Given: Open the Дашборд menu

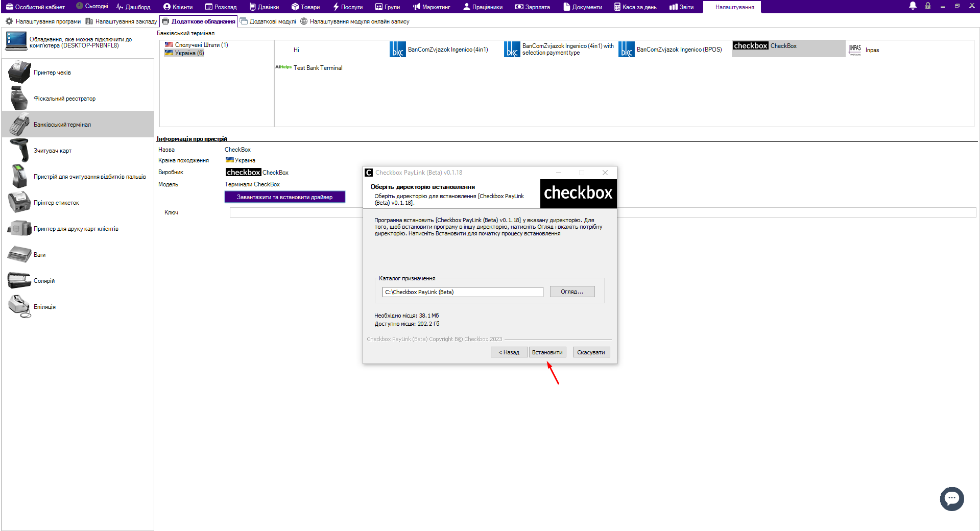Looking at the screenshot, I should point(133,7).
